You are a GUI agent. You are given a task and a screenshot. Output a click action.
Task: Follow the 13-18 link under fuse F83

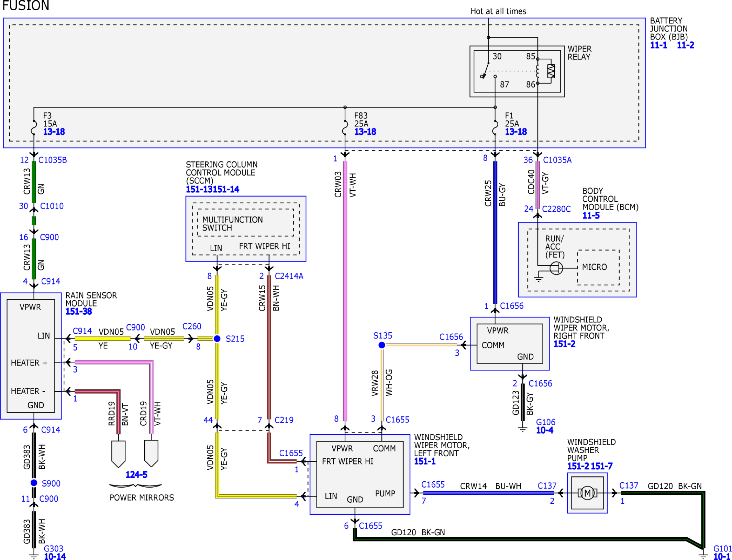click(x=365, y=132)
